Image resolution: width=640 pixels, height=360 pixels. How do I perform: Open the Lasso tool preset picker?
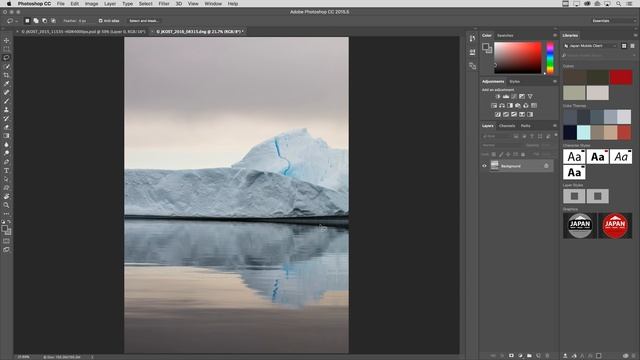tap(12, 21)
